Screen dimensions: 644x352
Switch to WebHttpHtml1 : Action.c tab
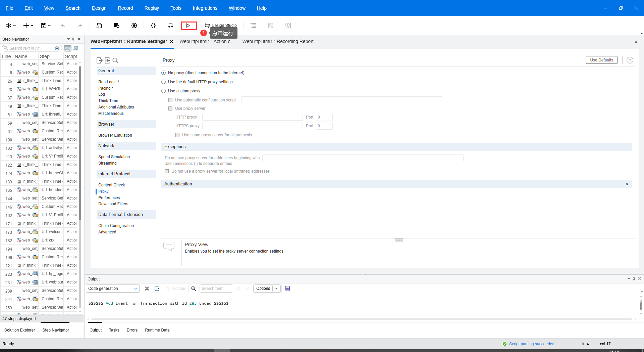pos(205,41)
